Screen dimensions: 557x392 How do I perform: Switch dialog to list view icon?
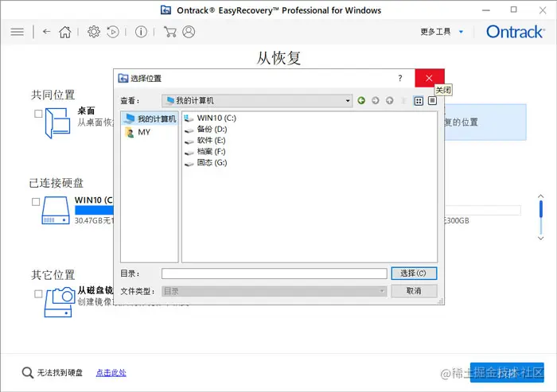click(419, 101)
